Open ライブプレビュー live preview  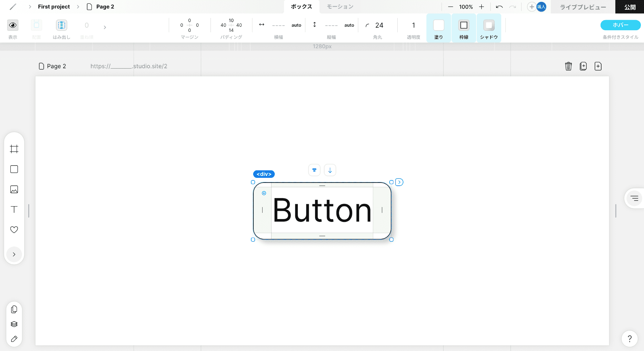[x=583, y=7]
